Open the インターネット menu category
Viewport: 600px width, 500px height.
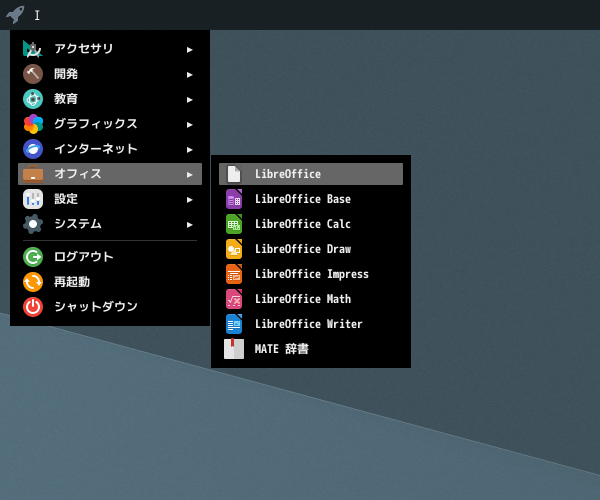(110, 149)
